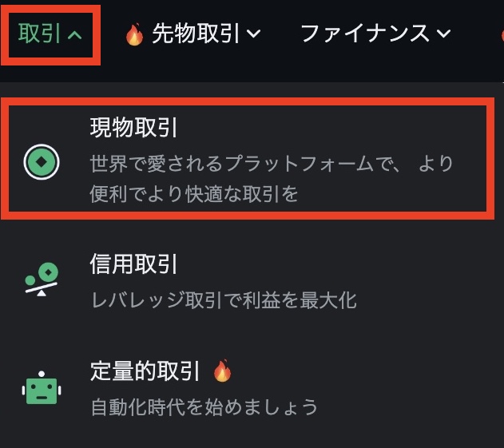Select 信用取引 title in the menu
The image size is (504, 448).
pyautogui.click(x=133, y=264)
